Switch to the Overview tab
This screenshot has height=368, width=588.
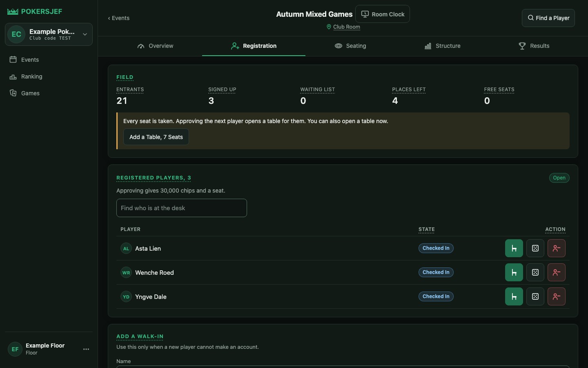click(156, 46)
